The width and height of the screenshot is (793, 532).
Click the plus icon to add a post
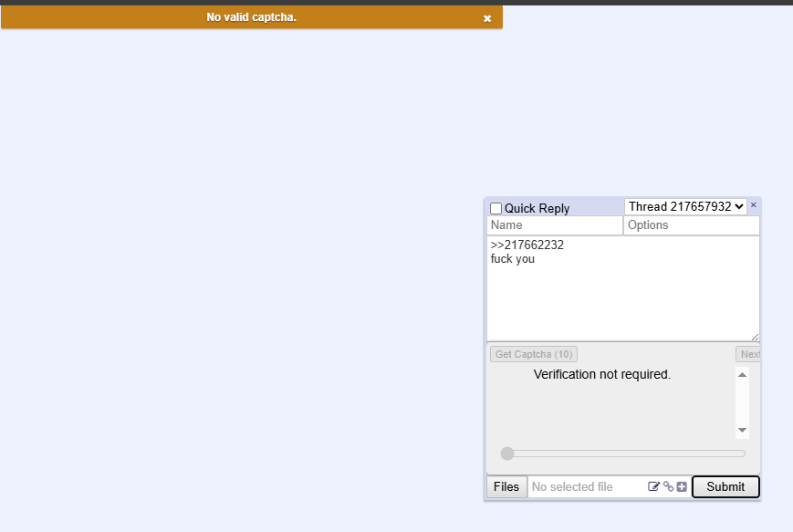(682, 486)
